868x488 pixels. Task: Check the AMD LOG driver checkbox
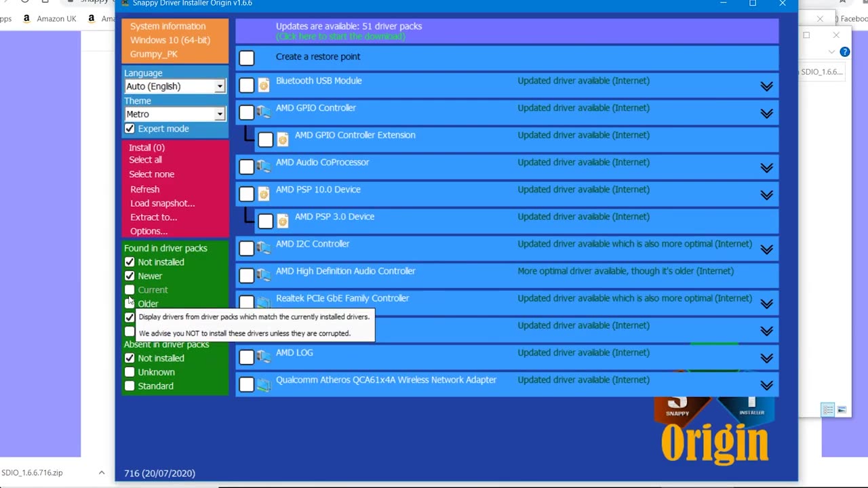pos(247,357)
